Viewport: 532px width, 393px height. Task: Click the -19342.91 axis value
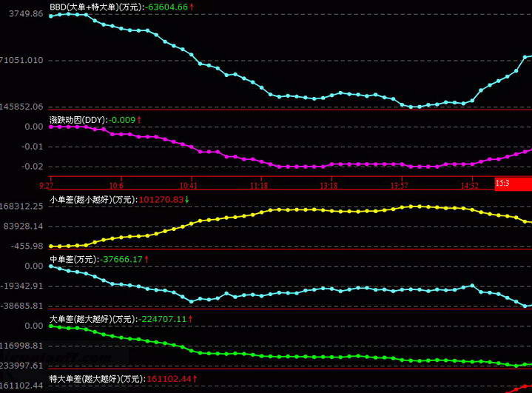click(x=21, y=286)
